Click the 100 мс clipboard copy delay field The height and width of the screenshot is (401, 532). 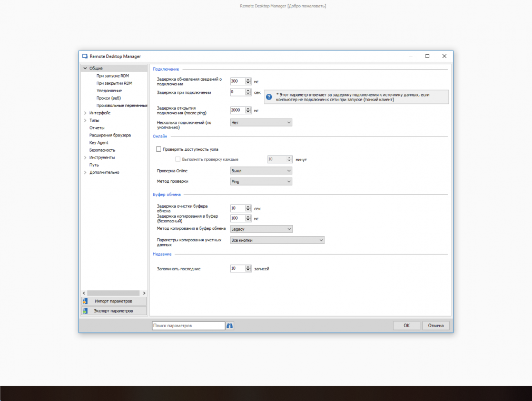(x=238, y=218)
